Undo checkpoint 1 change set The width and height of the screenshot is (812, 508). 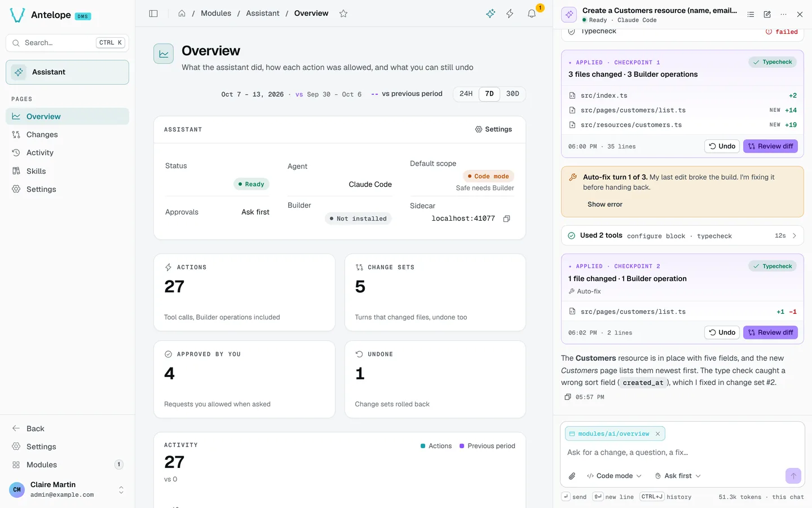tap(722, 146)
